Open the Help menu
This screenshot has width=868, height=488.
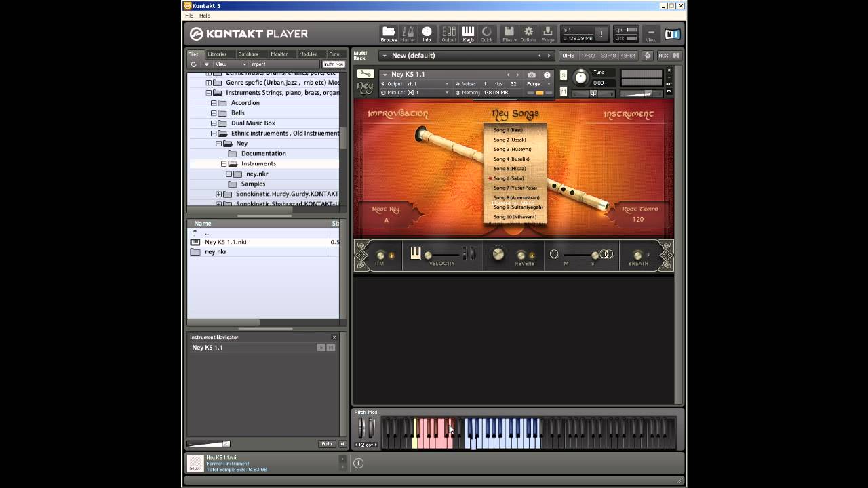[x=205, y=16]
